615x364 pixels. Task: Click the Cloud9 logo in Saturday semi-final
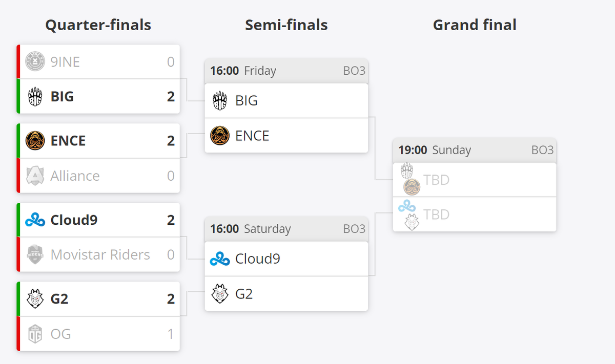point(220,259)
